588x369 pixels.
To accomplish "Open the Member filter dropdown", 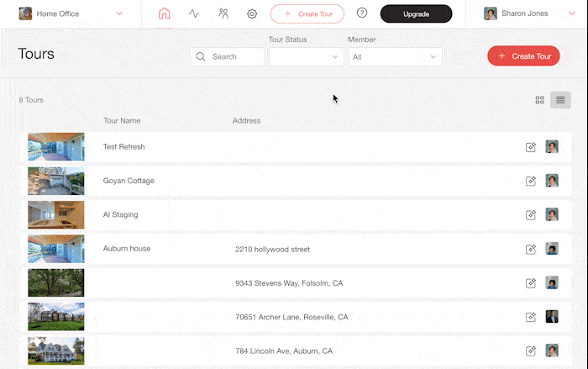I will coord(395,57).
